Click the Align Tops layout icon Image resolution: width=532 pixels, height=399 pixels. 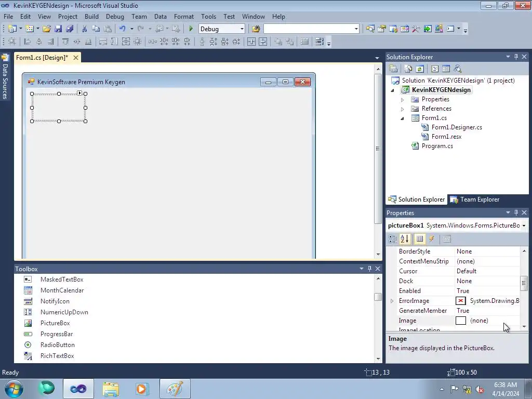65,42
